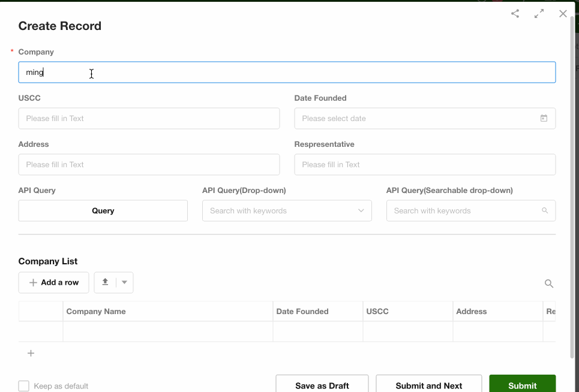
Task: Open the Date Founded calendar icon
Action: tap(544, 118)
